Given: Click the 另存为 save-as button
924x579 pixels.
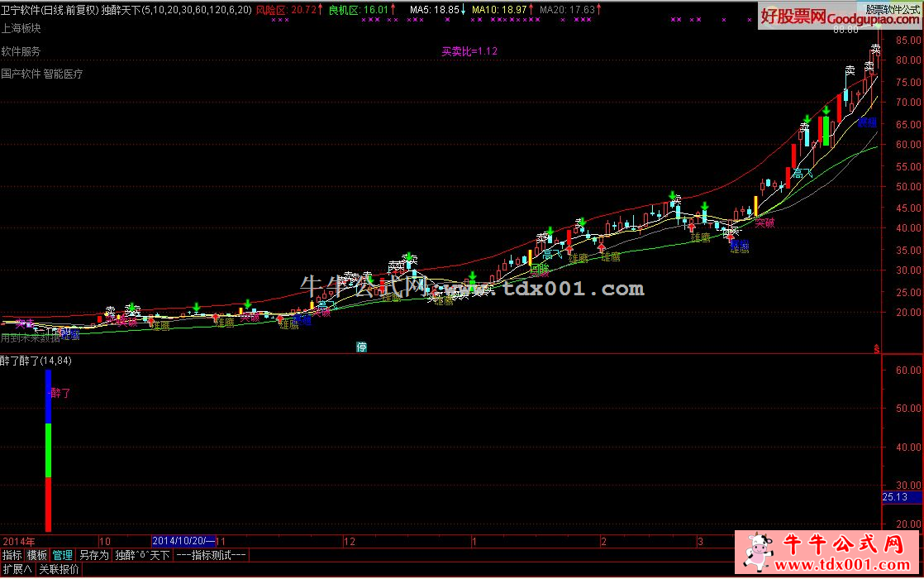Looking at the screenshot, I should (x=93, y=555).
